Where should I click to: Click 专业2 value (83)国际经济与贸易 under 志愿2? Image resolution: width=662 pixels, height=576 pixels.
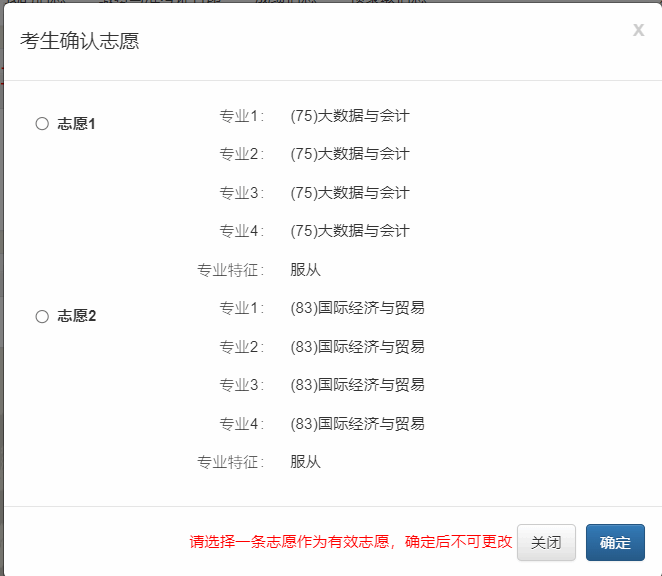click(x=357, y=347)
